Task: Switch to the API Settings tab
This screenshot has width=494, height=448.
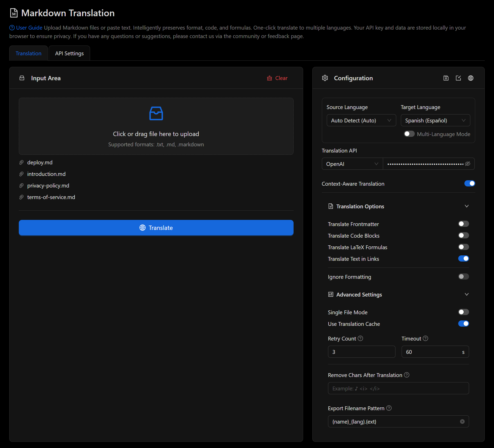Action: 69,53
